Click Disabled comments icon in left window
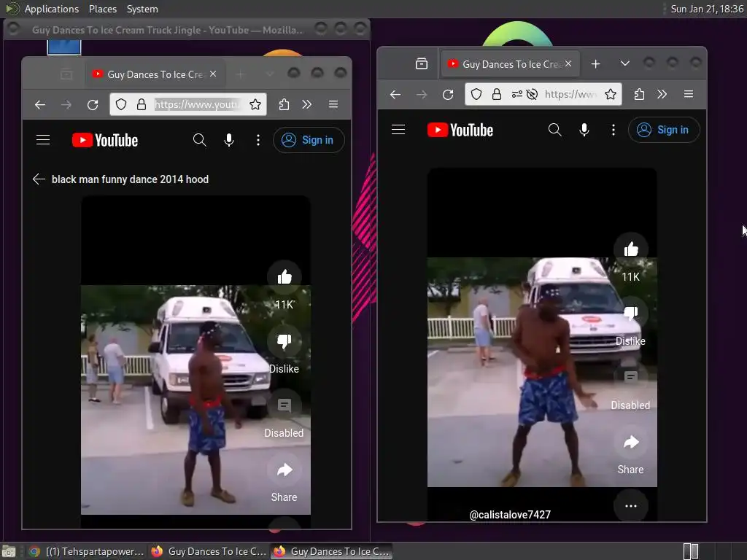Viewport: 747px width, 560px height. pyautogui.click(x=285, y=405)
